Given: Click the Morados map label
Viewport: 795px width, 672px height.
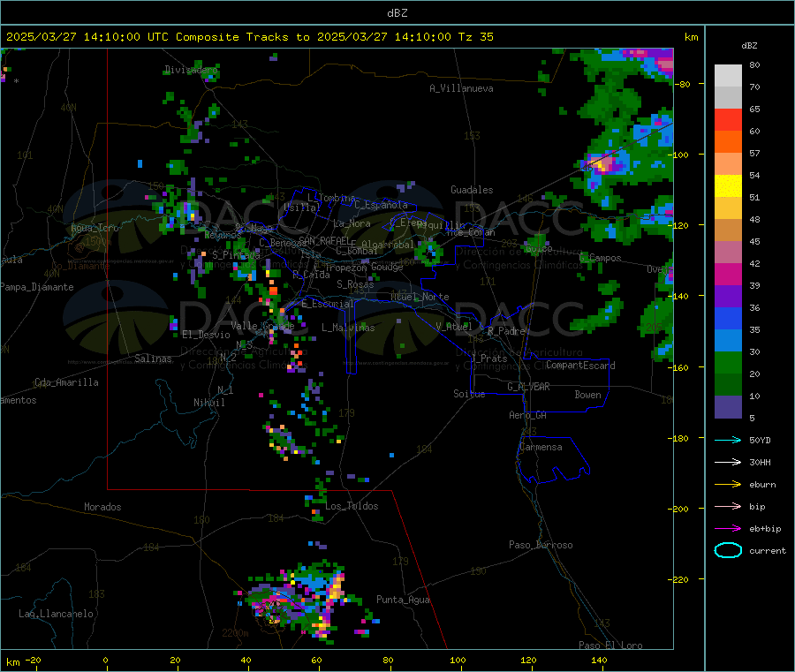Looking at the screenshot, I should [102, 507].
